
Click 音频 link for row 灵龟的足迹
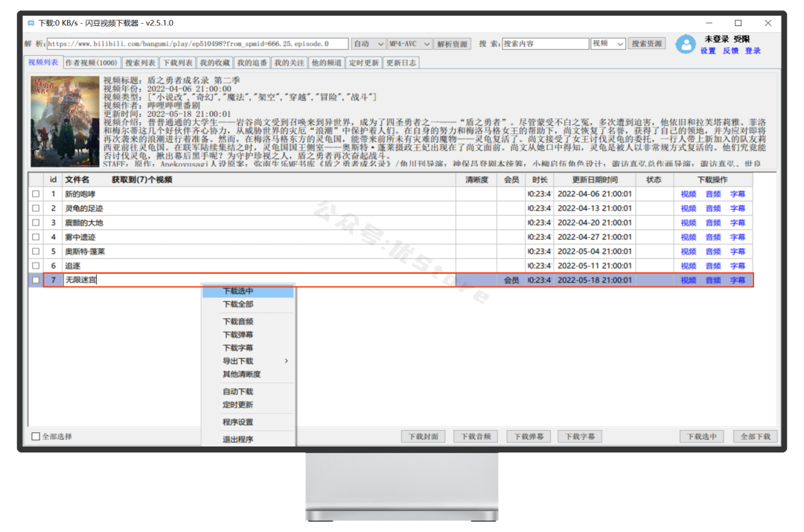713,208
